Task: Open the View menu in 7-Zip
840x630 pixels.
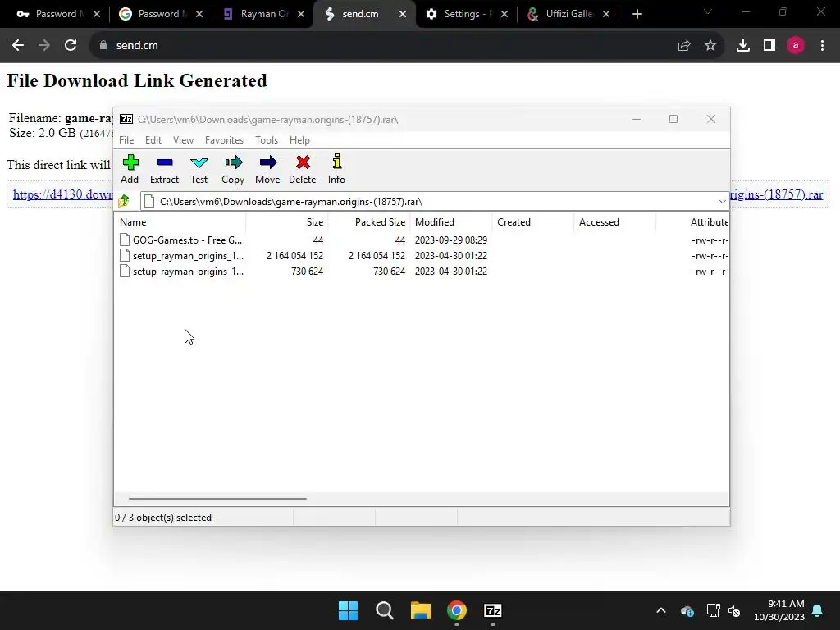Action: click(183, 139)
